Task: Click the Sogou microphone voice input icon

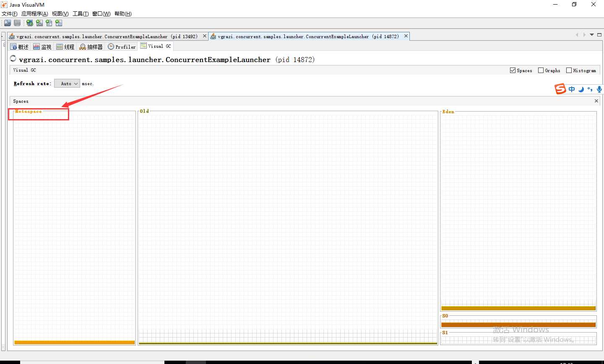Action: [x=599, y=89]
